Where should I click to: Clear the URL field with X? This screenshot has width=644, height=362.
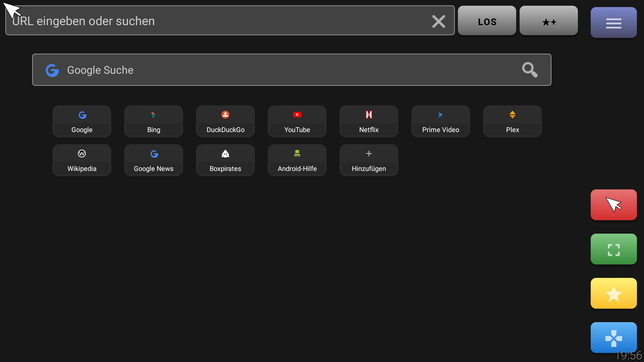(x=438, y=21)
